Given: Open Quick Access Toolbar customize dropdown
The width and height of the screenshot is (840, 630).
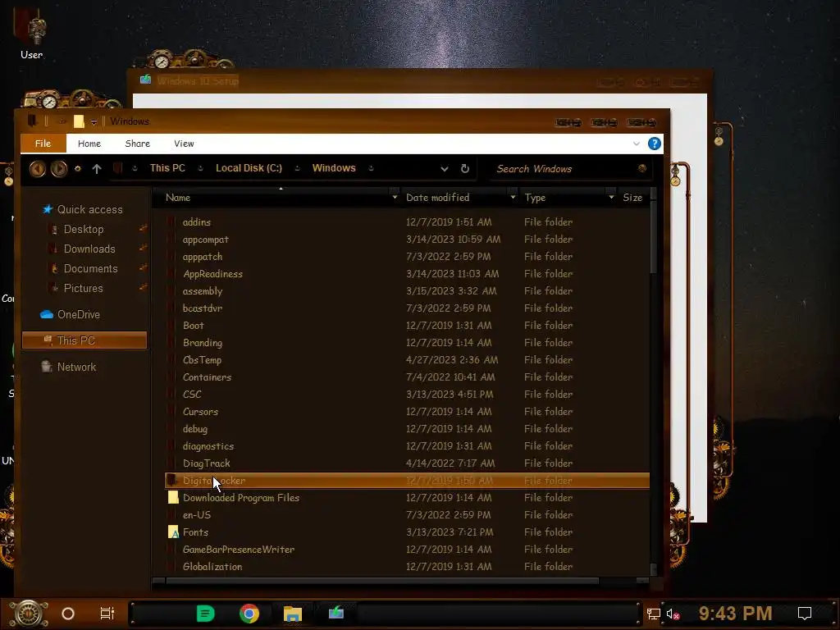Looking at the screenshot, I should point(94,122).
